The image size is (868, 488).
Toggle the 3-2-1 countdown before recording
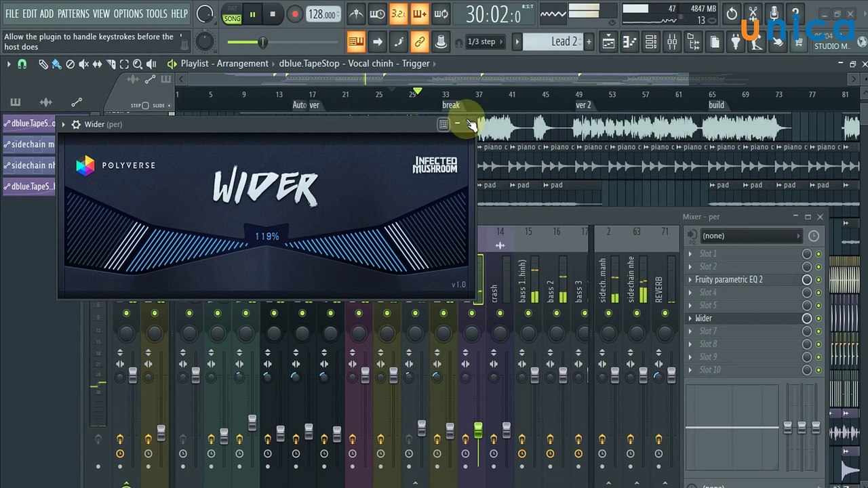pos(398,14)
